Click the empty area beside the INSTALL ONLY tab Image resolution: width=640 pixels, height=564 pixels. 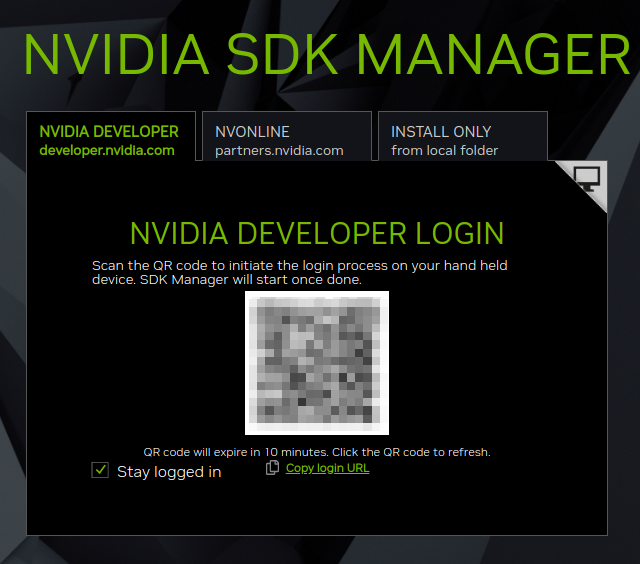pyautogui.click(x=590, y=135)
